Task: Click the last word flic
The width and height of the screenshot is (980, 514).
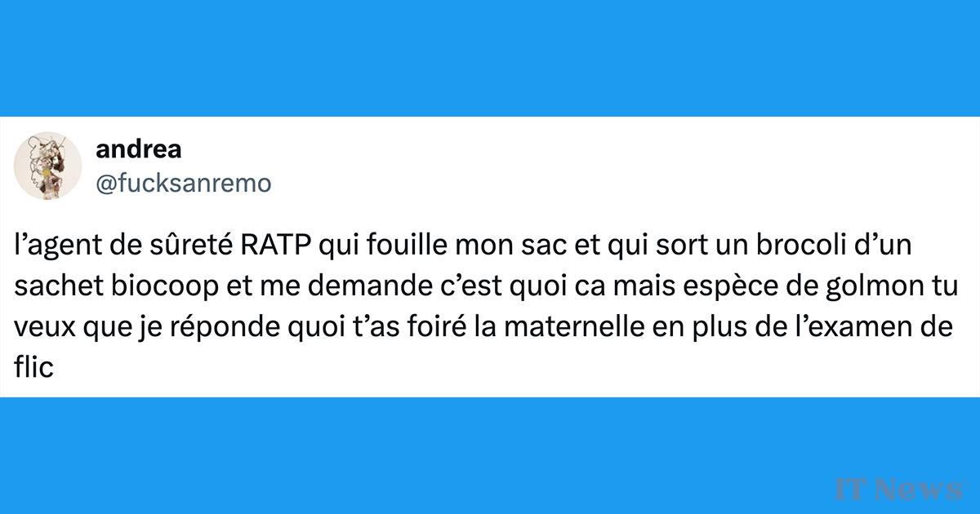Action: tap(33, 366)
